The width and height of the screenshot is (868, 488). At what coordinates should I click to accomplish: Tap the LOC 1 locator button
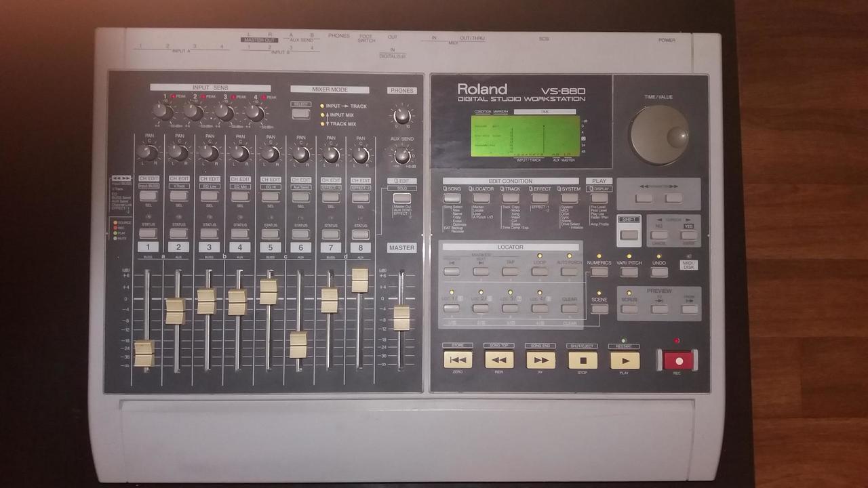(452, 308)
